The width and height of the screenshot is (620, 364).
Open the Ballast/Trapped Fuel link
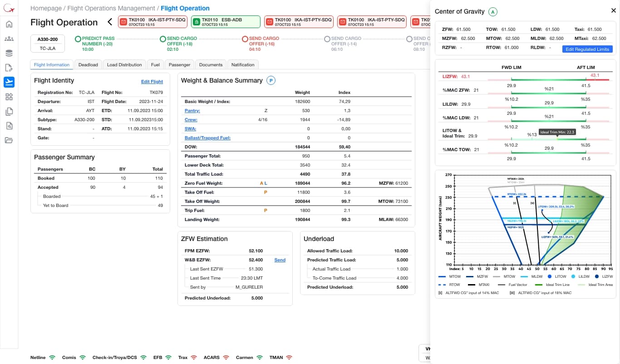pos(207,138)
